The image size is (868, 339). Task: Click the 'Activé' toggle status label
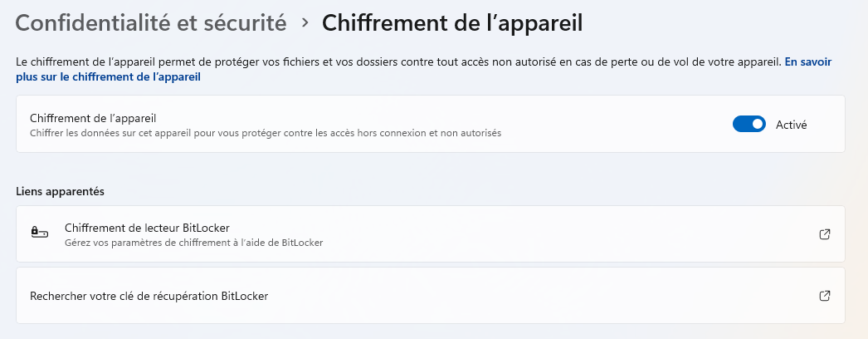(x=791, y=125)
